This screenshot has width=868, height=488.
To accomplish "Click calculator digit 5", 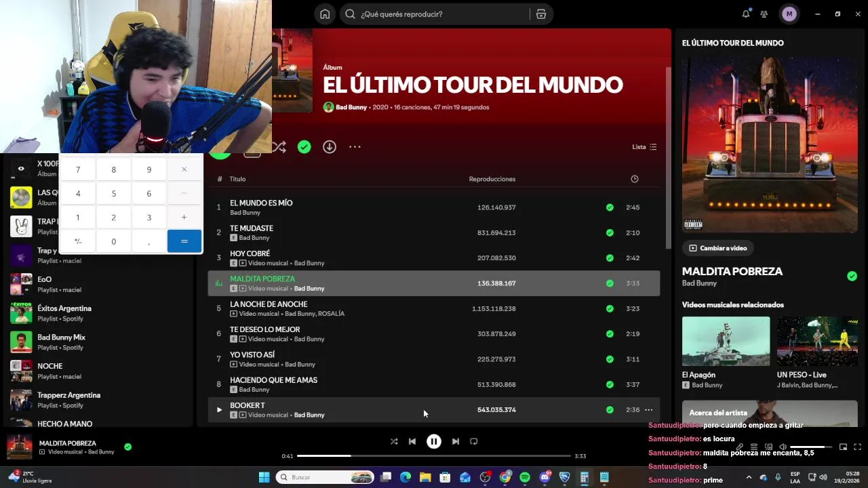I will click(x=113, y=194).
